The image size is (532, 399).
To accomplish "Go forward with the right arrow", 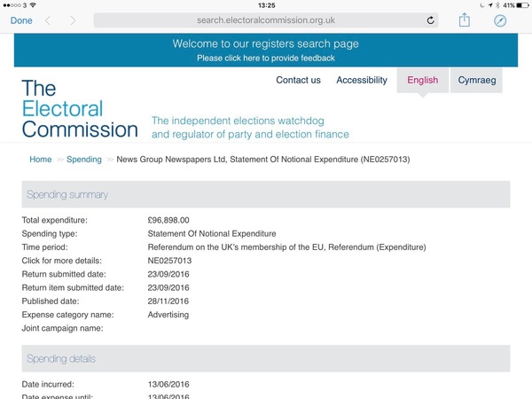I will point(73,20).
